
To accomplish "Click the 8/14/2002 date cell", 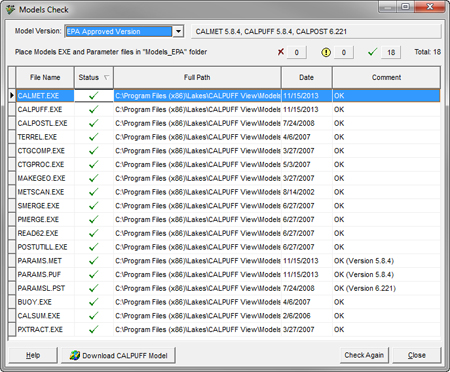I will click(307, 192).
